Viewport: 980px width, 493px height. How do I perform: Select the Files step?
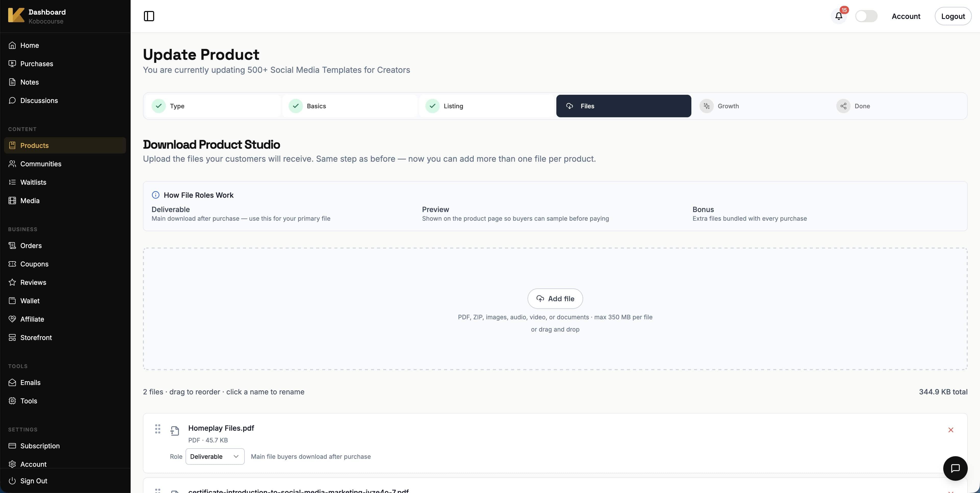[623, 106]
